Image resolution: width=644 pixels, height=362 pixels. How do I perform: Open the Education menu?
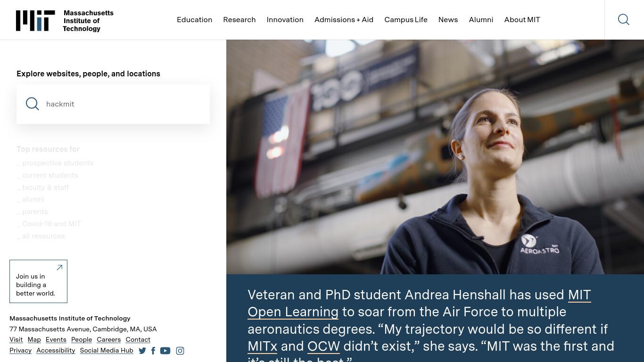tap(195, 20)
